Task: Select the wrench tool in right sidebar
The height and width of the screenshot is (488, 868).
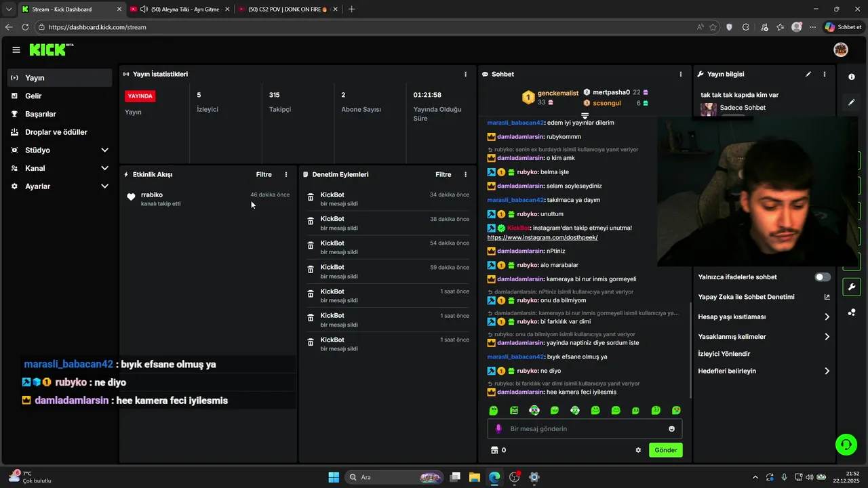Action: click(x=852, y=287)
